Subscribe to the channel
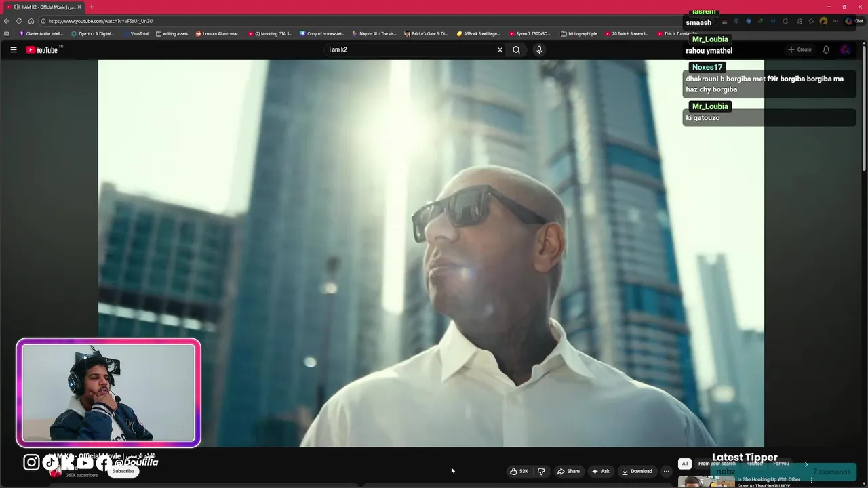 click(x=123, y=471)
